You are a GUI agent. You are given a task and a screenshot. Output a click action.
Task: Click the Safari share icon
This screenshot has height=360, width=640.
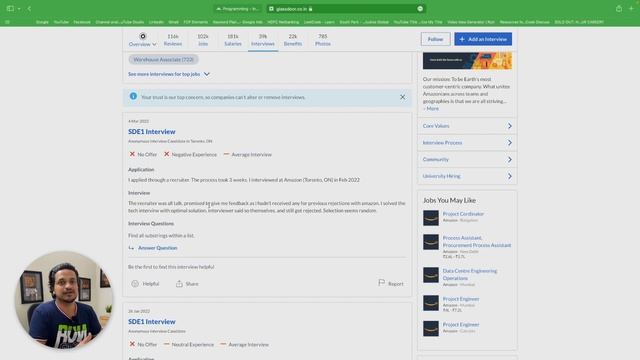(x=619, y=9)
